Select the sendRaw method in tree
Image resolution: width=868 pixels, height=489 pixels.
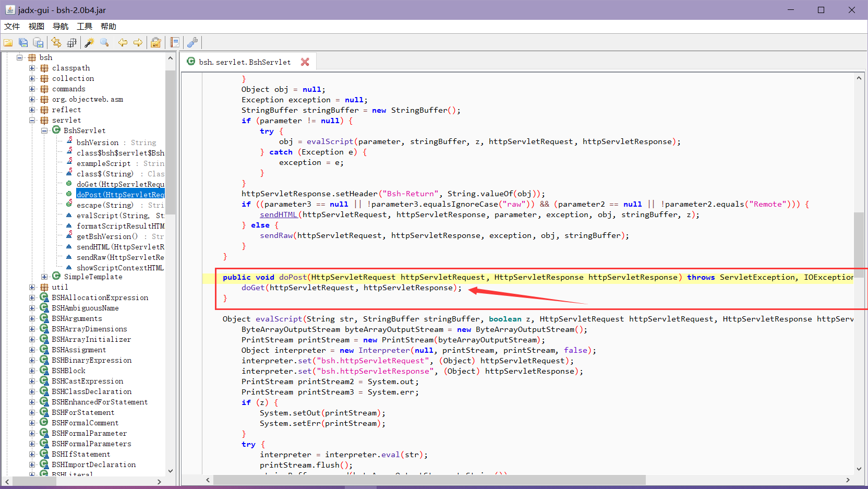[120, 257]
